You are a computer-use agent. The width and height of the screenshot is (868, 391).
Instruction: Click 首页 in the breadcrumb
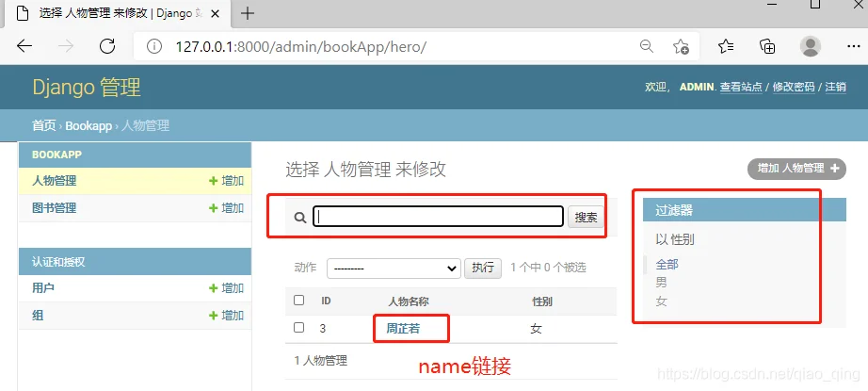(x=43, y=125)
